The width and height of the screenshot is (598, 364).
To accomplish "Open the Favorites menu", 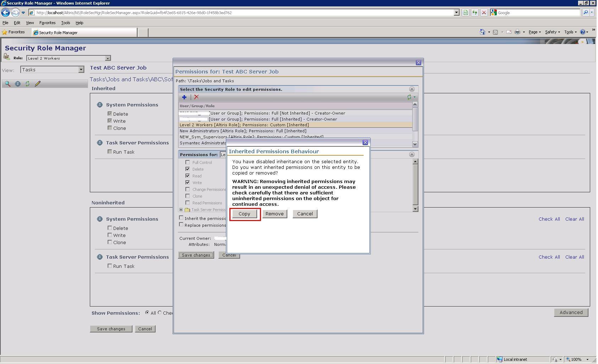I will coord(47,23).
